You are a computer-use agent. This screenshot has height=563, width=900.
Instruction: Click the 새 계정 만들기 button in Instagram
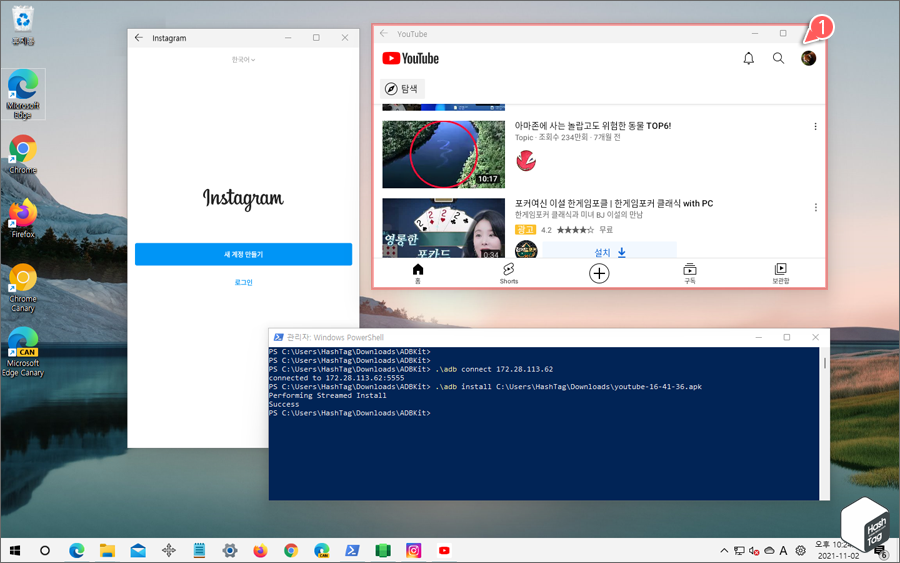click(243, 254)
